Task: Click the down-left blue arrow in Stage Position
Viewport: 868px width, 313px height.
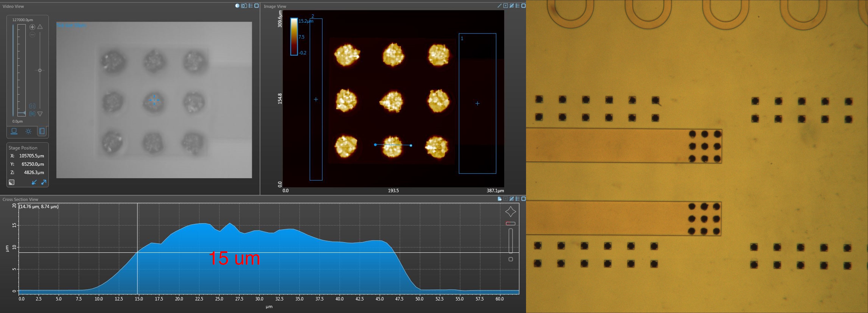Action: 34,182
